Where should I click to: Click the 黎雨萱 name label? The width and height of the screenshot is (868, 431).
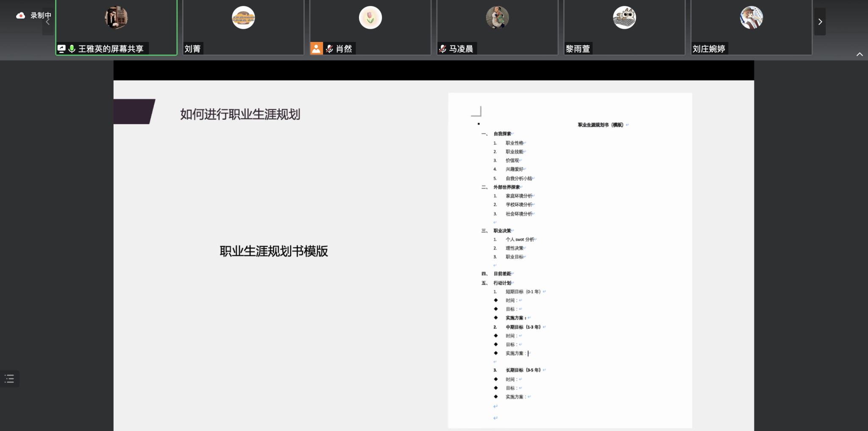tap(578, 49)
